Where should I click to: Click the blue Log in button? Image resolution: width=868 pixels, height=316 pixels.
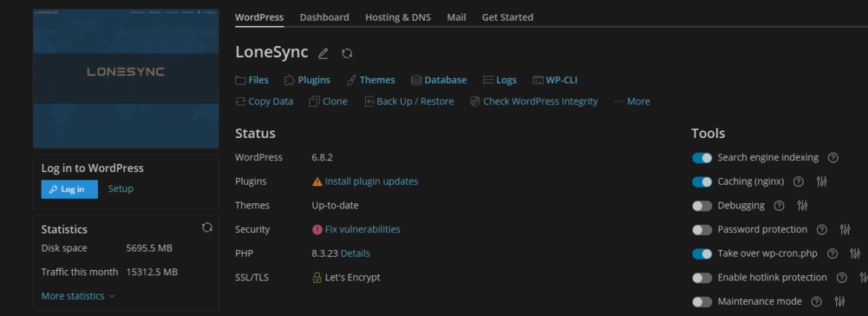(70, 189)
